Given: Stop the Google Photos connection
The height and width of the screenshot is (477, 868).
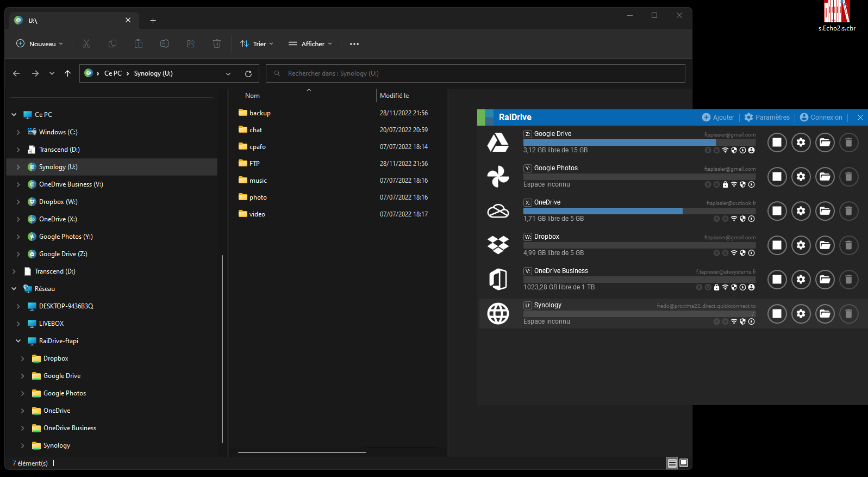Looking at the screenshot, I should coord(777,177).
